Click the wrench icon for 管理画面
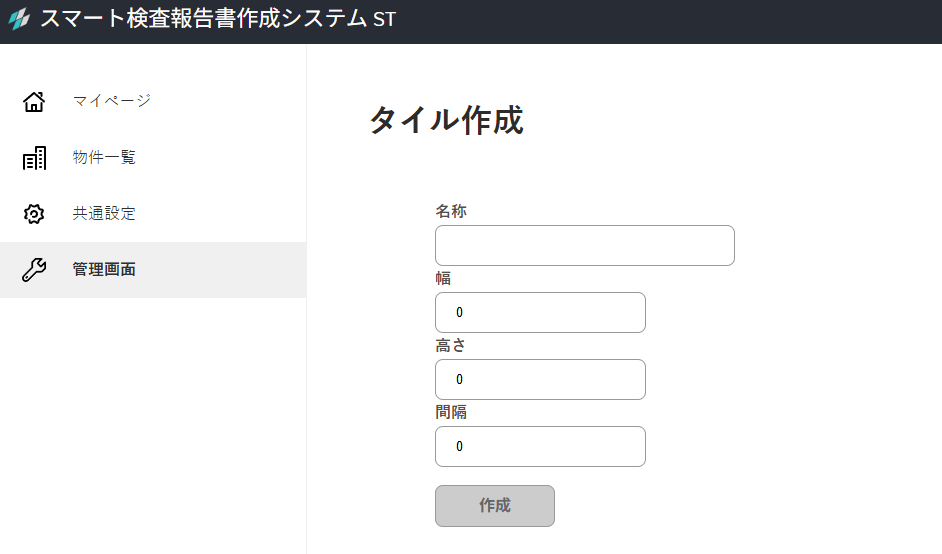 pos(34,270)
